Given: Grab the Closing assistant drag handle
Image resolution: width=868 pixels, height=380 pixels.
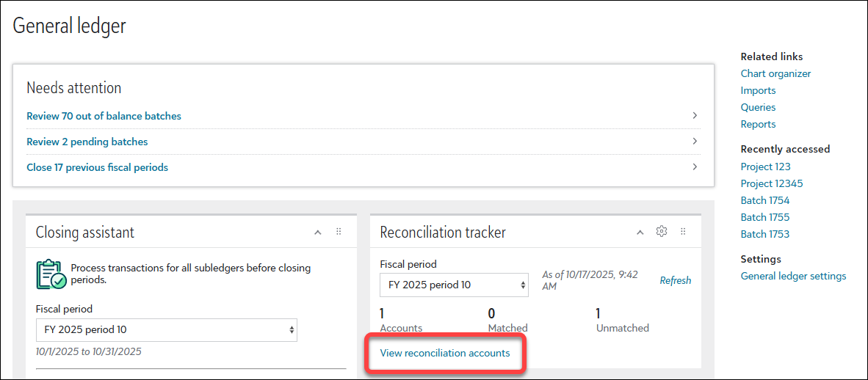Looking at the screenshot, I should tap(339, 232).
